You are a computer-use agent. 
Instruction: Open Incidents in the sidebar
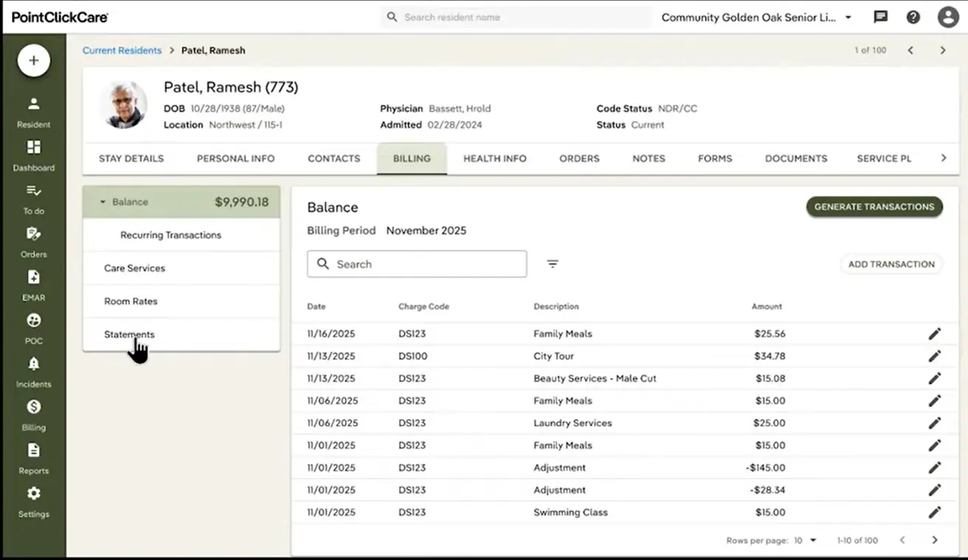pos(33,372)
